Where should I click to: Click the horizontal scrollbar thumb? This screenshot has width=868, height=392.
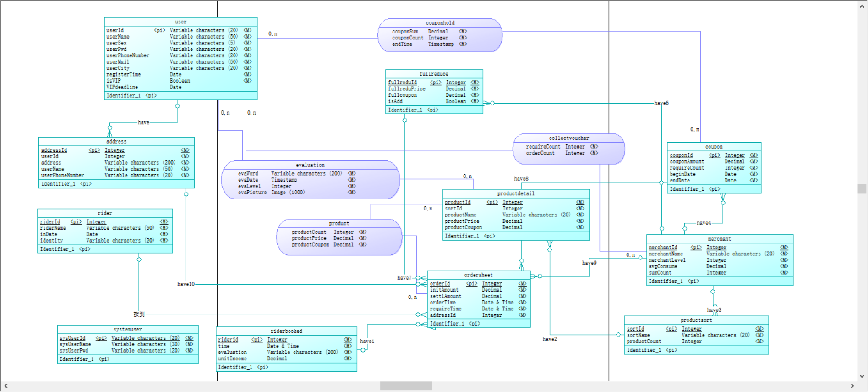click(406, 386)
